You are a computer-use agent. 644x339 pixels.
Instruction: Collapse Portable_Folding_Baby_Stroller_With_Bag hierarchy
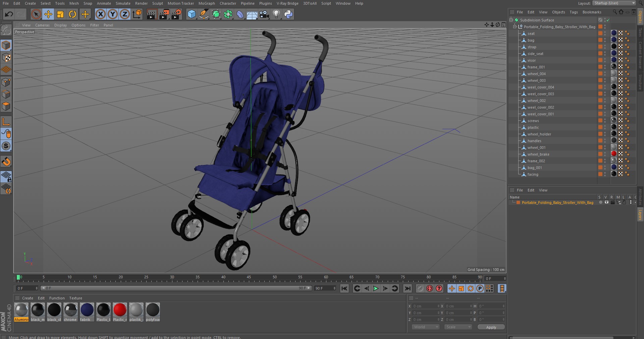pyautogui.click(x=515, y=26)
